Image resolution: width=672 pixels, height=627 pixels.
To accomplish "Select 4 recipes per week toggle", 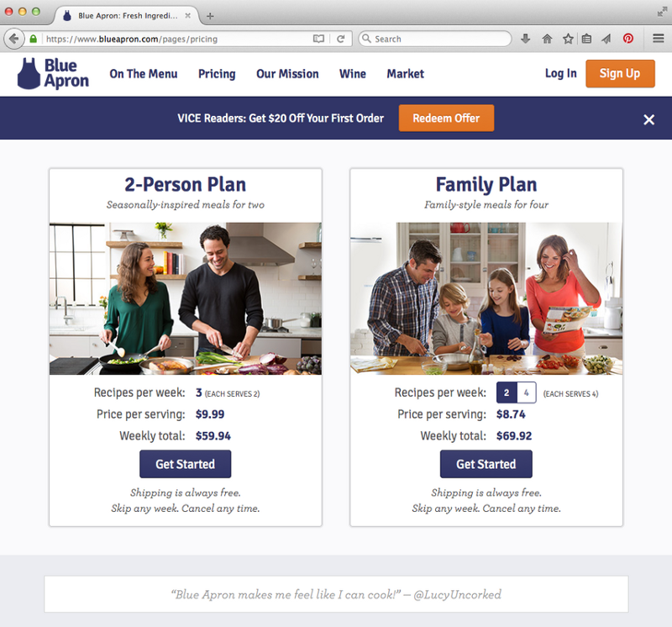I will pos(527,393).
